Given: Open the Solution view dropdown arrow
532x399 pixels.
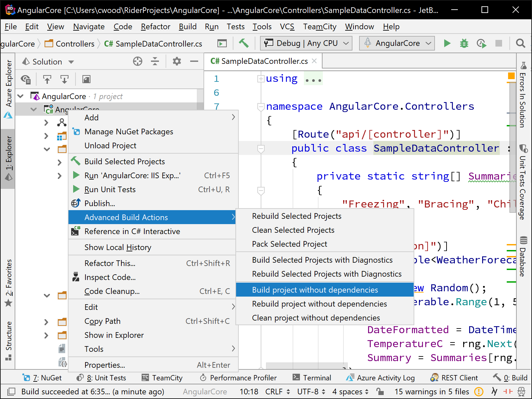Looking at the screenshot, I should 71,62.
